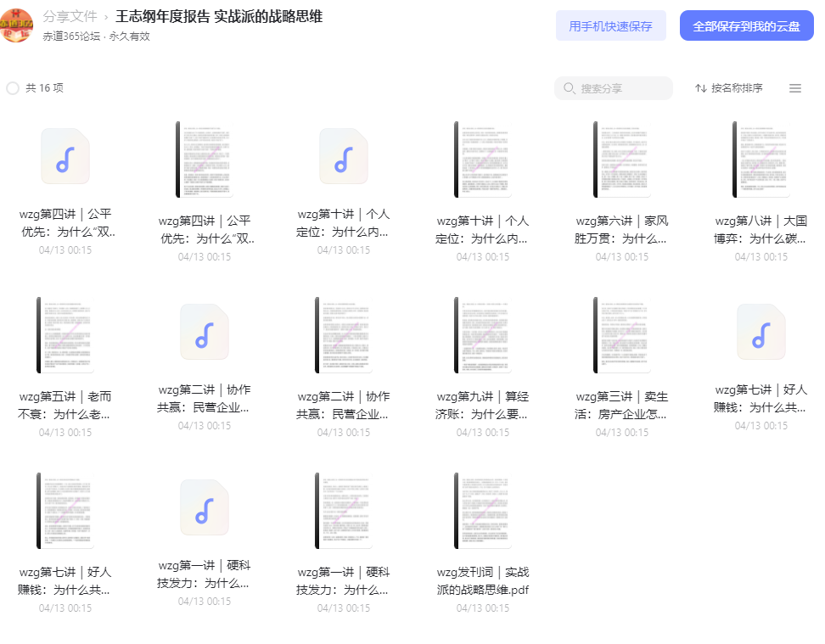Viewport: 825px width, 644px height.
Task: Open the wzg第六讲 document thumbnail
Action: tap(622, 160)
